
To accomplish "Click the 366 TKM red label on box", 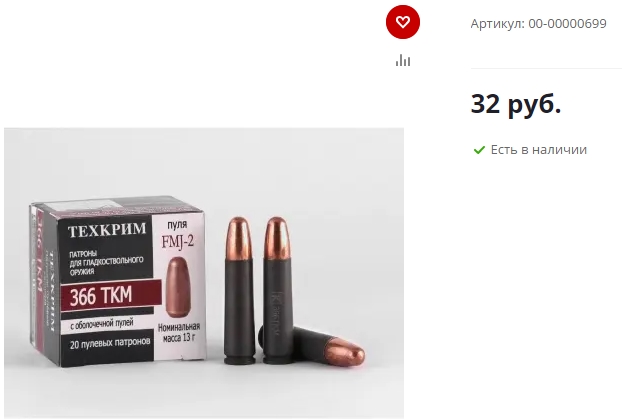I will tap(111, 296).
